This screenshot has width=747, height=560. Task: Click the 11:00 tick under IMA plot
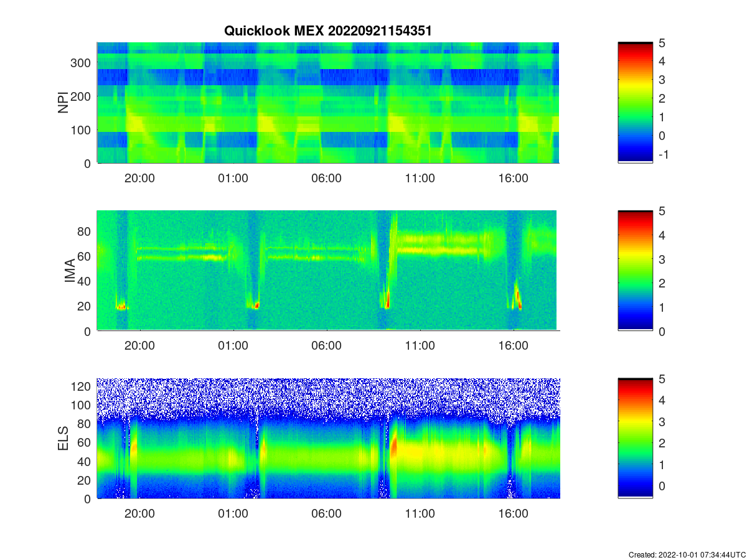[420, 345]
